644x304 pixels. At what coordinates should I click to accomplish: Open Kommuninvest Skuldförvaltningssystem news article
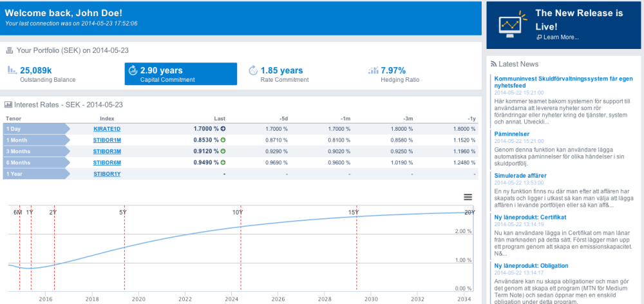click(563, 82)
